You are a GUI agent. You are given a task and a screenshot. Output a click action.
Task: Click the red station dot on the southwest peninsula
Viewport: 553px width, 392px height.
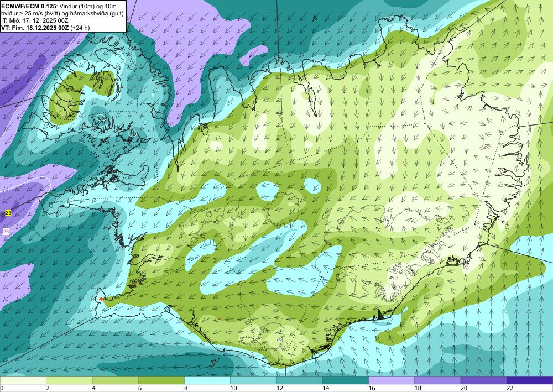pyautogui.click(x=101, y=299)
